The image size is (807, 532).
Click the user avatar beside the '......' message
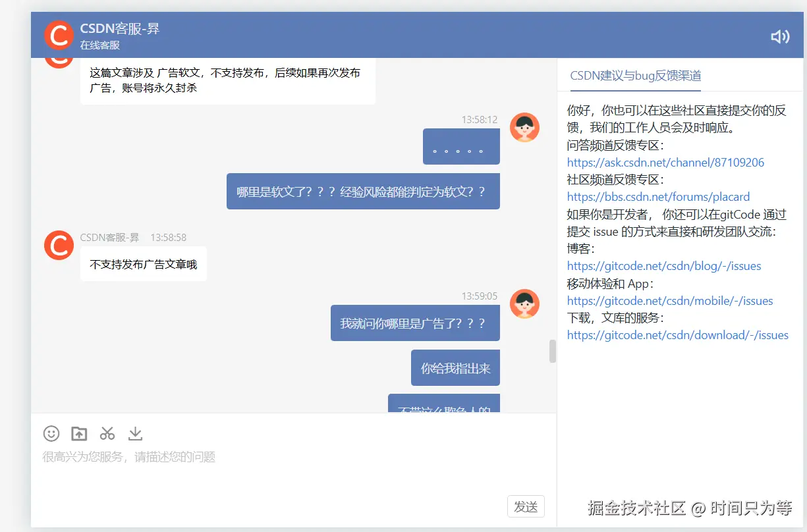click(x=524, y=127)
